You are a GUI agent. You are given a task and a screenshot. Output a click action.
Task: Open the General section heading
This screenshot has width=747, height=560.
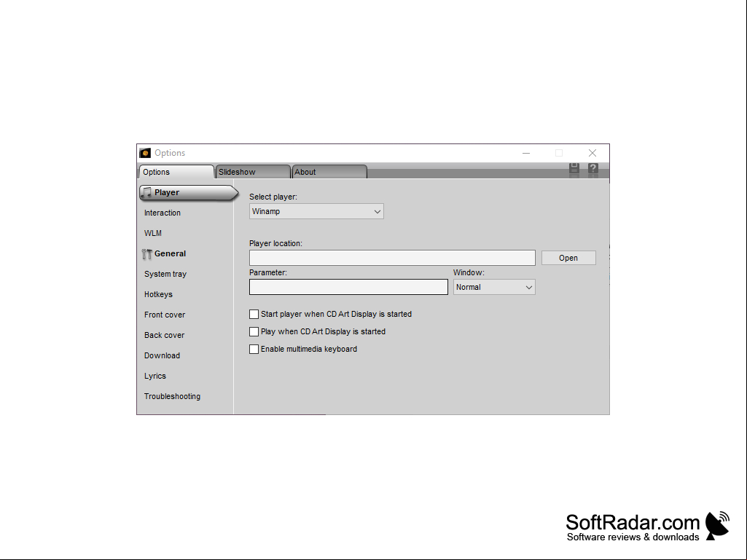170,254
